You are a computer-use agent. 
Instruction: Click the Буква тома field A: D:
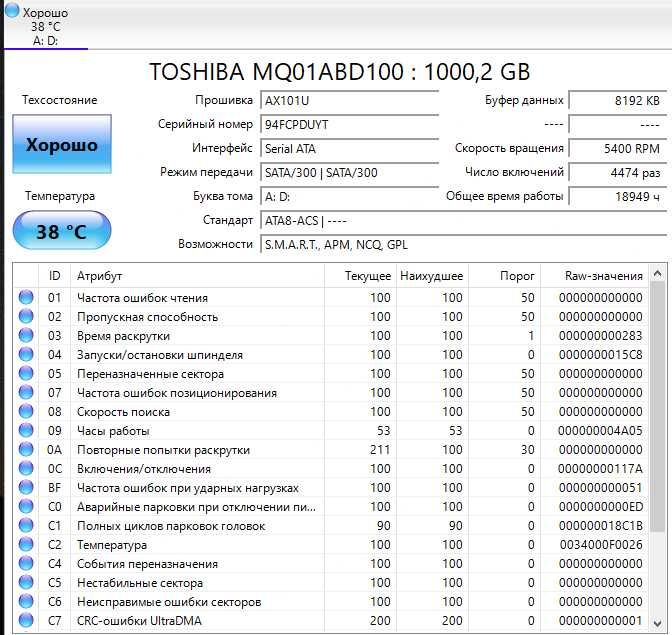coord(349,197)
